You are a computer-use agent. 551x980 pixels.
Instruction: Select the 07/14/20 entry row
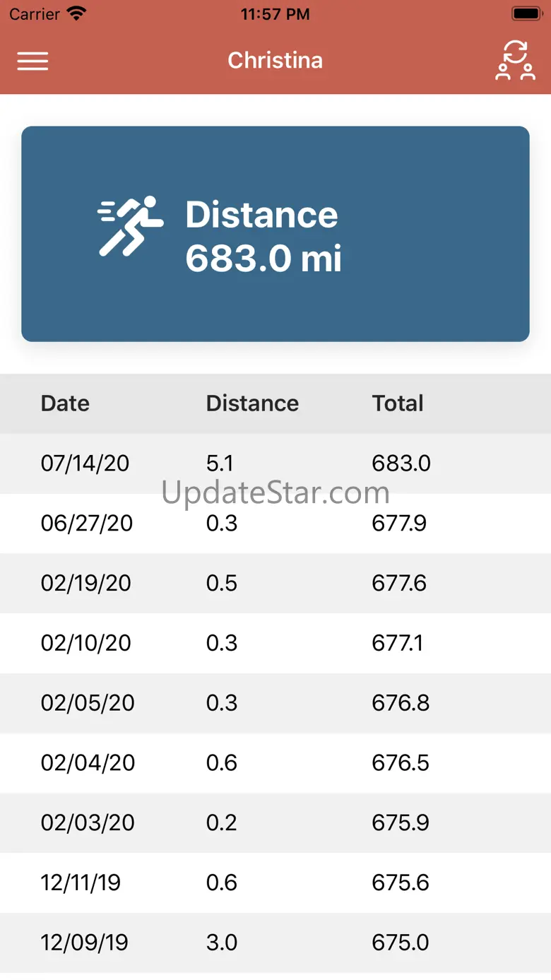(x=275, y=464)
